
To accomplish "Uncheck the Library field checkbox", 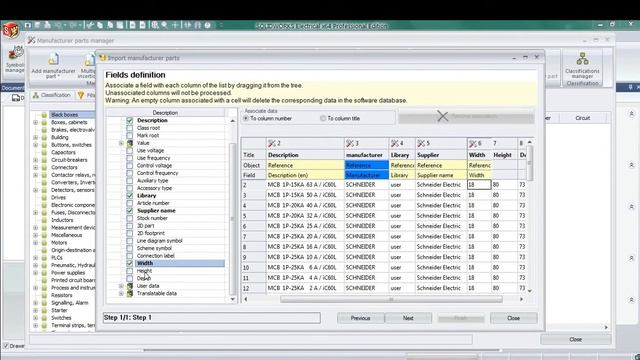I will pyautogui.click(x=130, y=196).
